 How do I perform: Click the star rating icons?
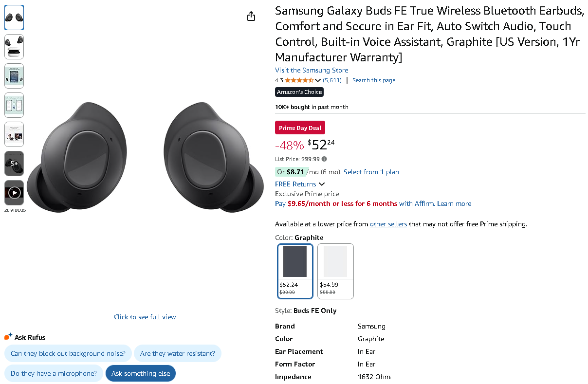click(299, 80)
